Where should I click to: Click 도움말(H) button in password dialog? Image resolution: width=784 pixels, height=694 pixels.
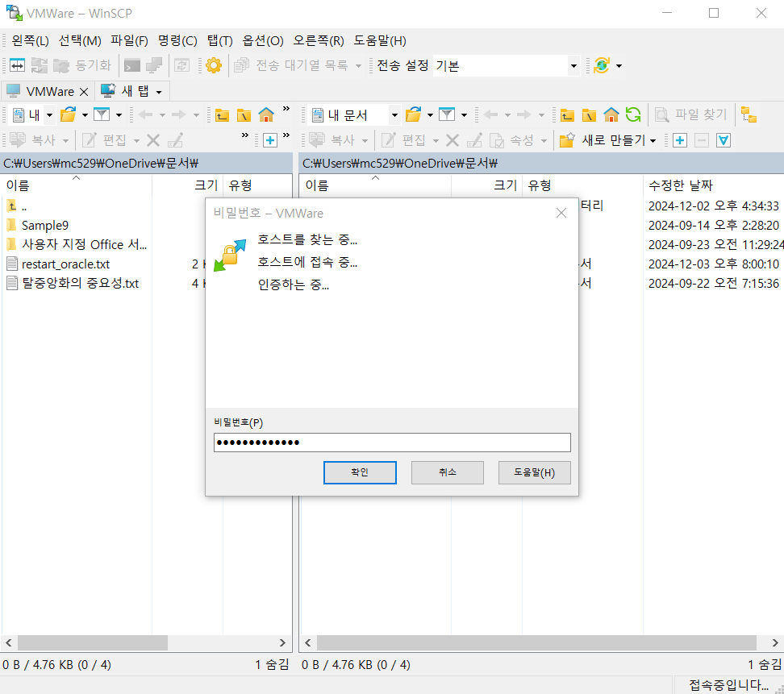click(535, 472)
